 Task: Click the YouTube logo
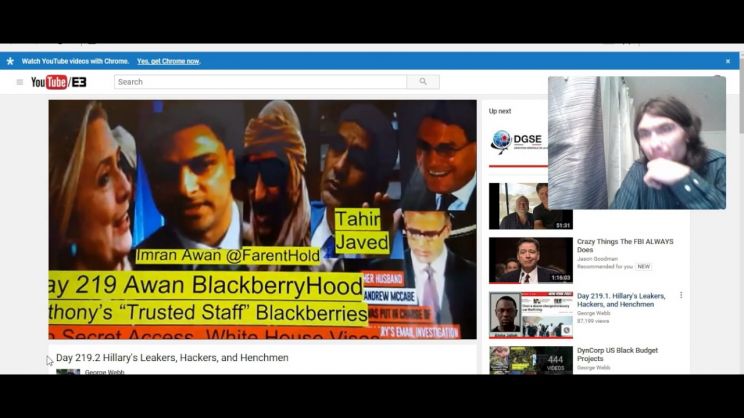click(58, 82)
